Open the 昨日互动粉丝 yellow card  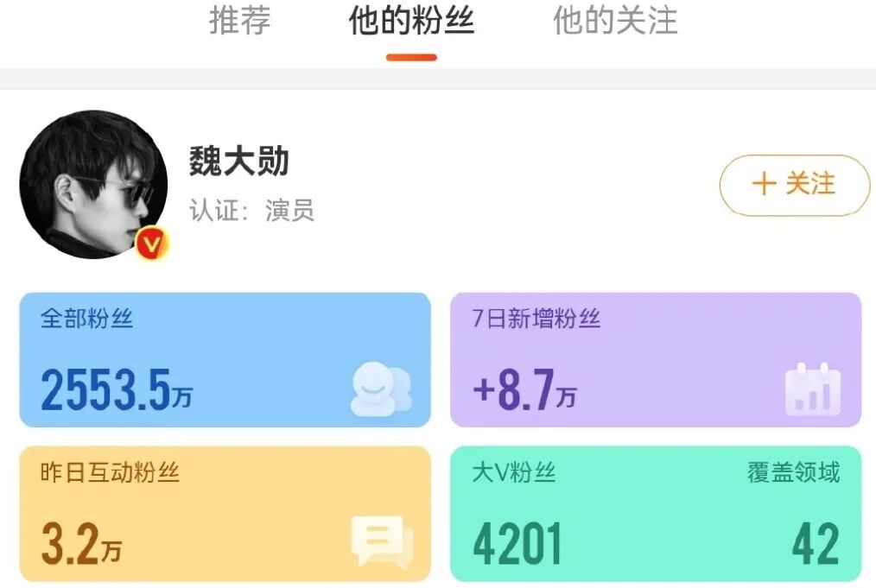click(x=225, y=514)
